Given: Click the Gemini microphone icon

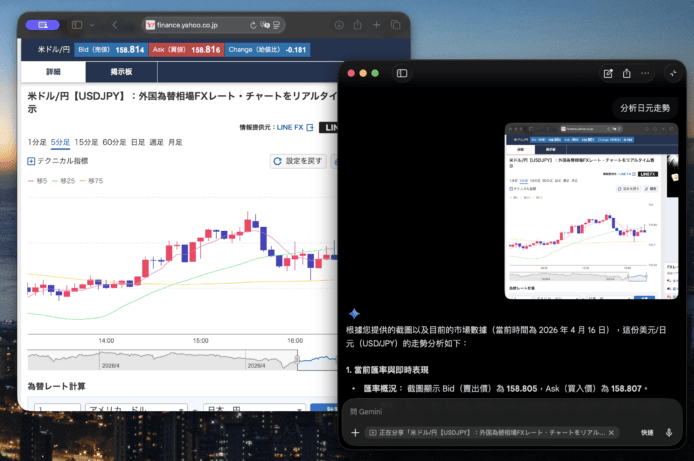Looking at the screenshot, I should pyautogui.click(x=669, y=433).
